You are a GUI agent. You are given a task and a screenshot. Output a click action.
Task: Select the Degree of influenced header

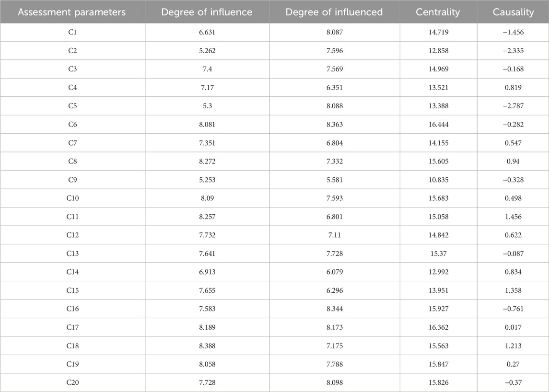click(x=334, y=12)
